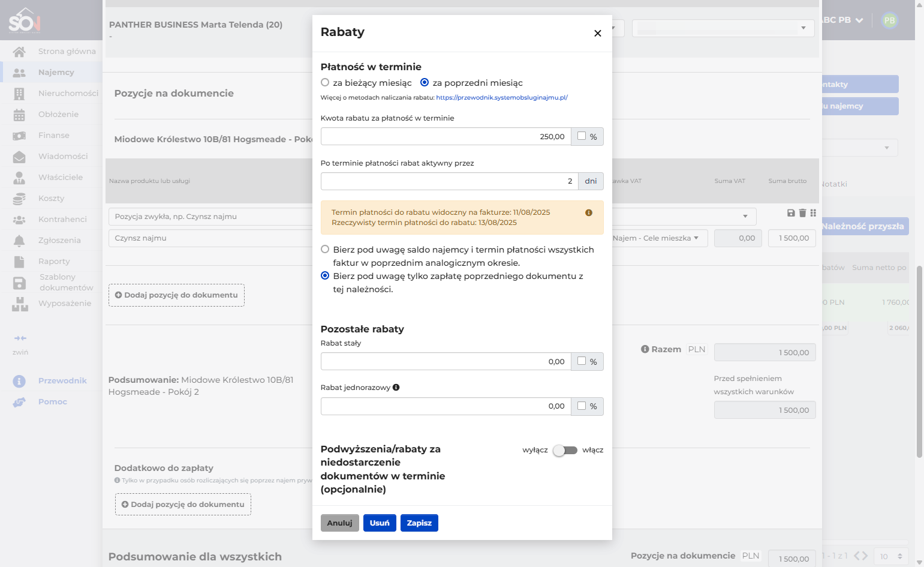Click the trash icon on the document position row
Screen dimensions: 924x567
pos(802,213)
